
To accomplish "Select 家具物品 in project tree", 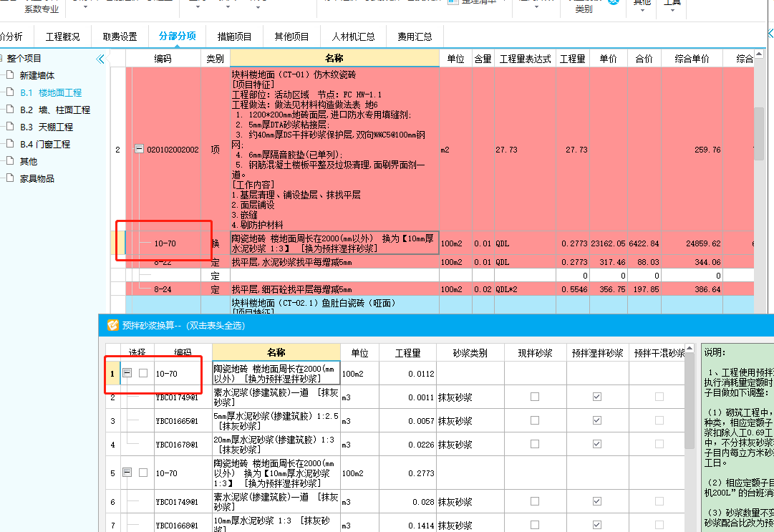I will tap(37, 179).
